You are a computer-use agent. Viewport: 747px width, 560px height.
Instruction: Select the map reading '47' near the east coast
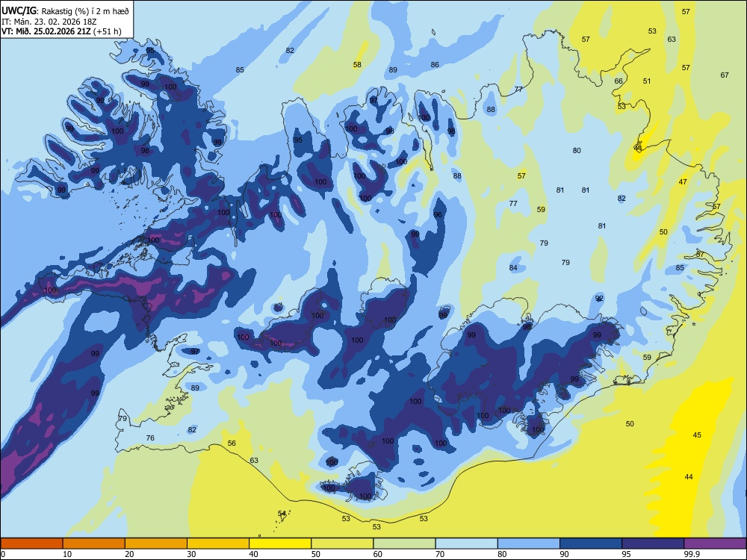pyautogui.click(x=684, y=182)
